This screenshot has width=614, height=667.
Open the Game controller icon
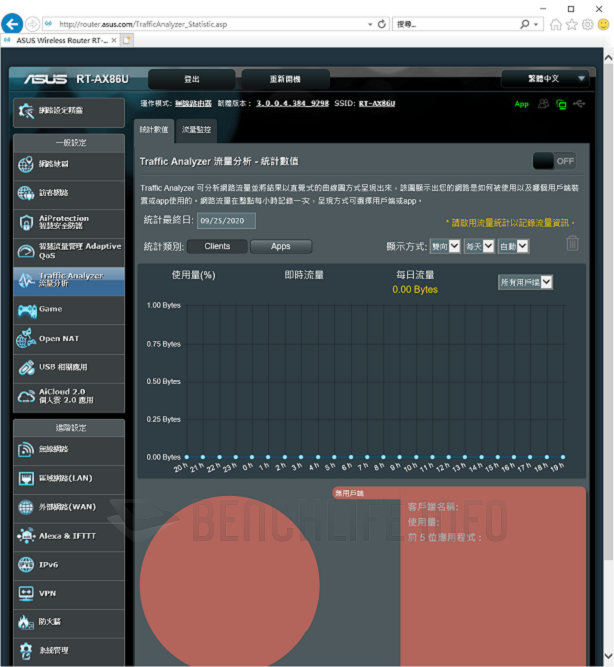point(27,310)
